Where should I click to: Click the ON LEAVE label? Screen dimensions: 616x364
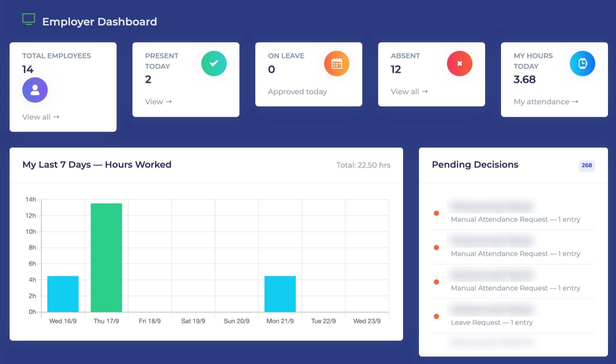286,56
